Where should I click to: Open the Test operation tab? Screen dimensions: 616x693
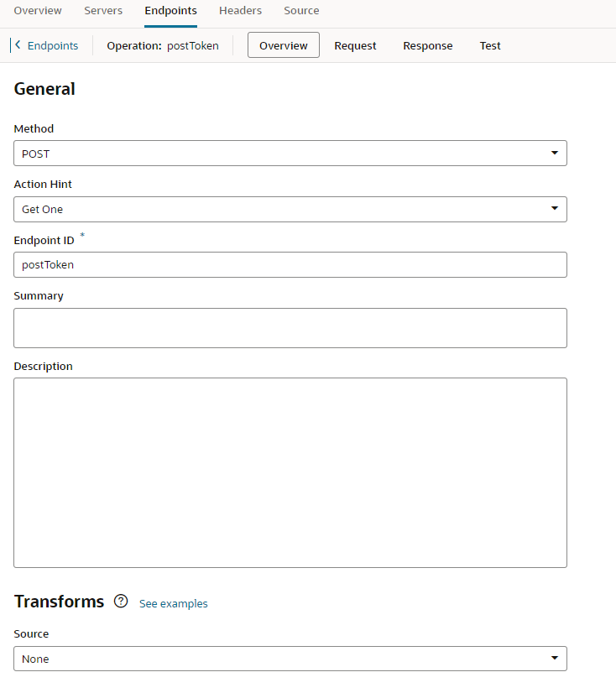pyautogui.click(x=490, y=46)
